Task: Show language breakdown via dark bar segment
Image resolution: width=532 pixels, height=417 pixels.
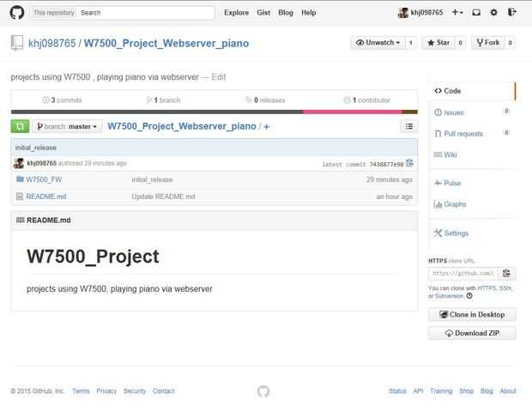Action: 157,112
